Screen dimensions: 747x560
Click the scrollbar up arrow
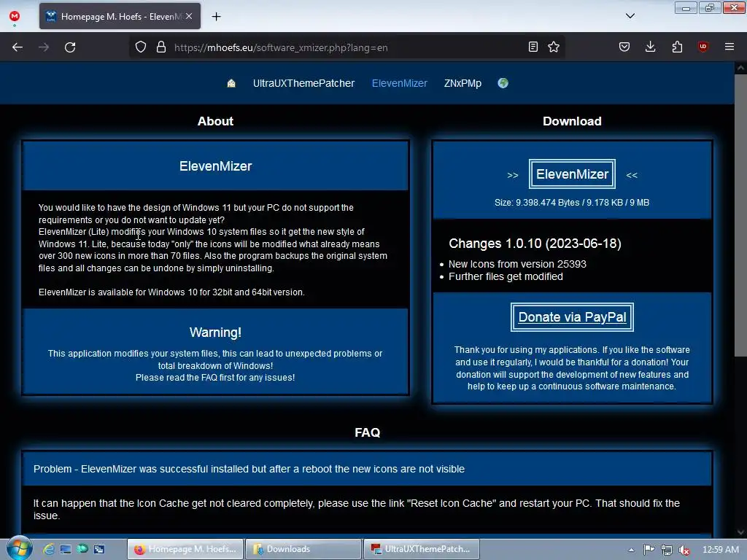tap(740, 68)
